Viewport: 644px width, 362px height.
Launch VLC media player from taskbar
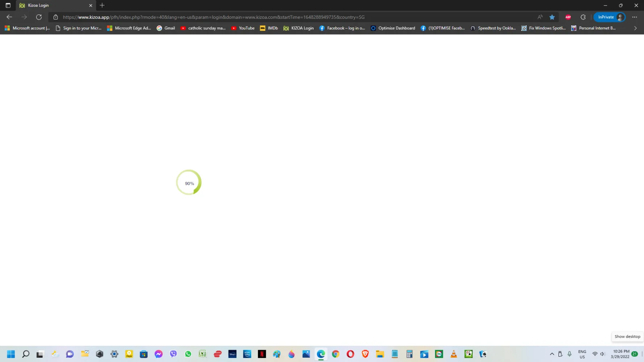454,354
